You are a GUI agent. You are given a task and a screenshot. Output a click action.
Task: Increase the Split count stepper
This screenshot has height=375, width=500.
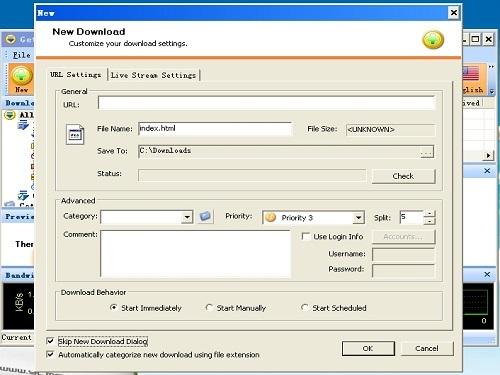click(429, 214)
